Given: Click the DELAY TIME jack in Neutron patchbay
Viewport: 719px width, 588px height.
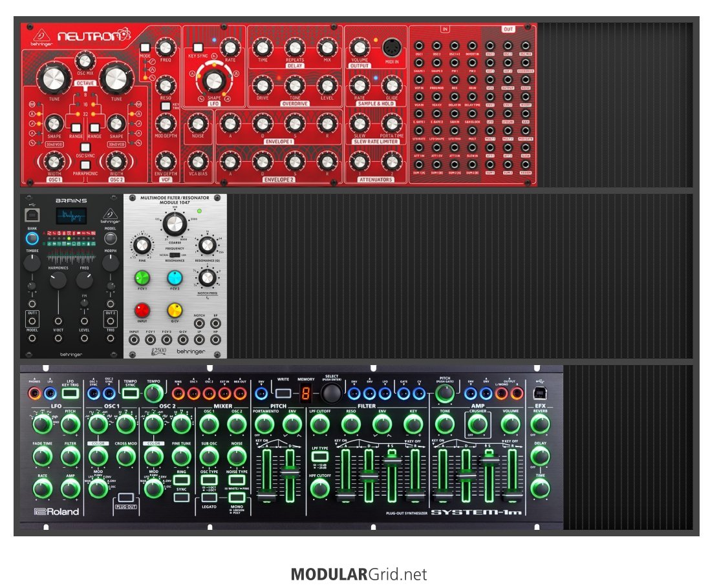Looking at the screenshot, I should point(472,97).
